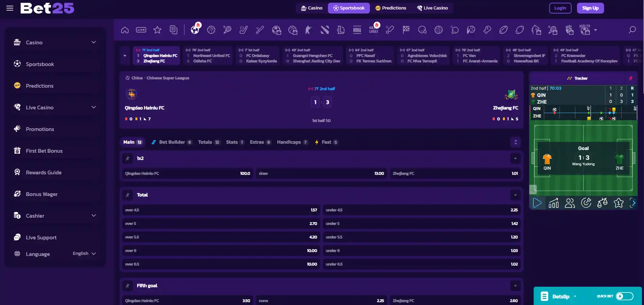Open favorites star in sports bar
The image size is (644, 305).
click(157, 30)
